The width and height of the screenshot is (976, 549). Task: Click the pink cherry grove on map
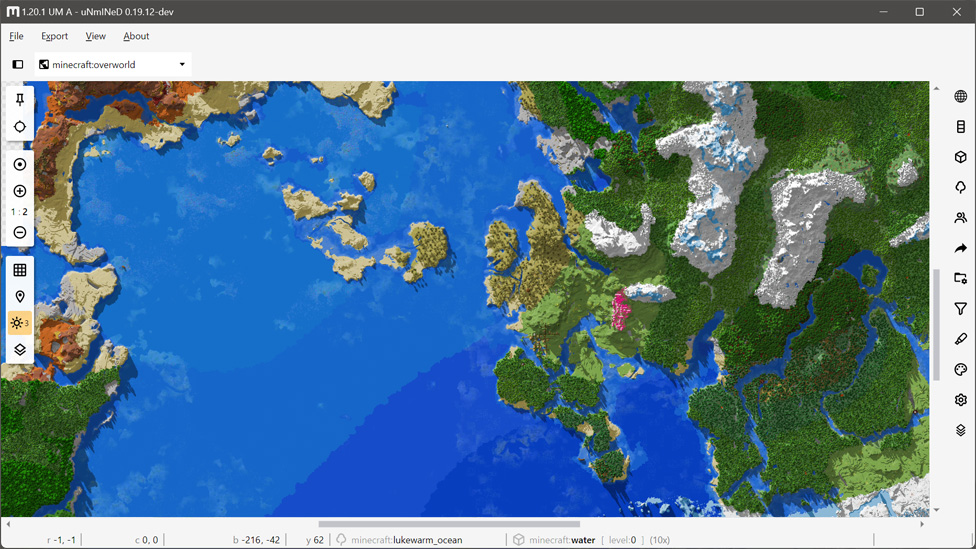click(620, 311)
